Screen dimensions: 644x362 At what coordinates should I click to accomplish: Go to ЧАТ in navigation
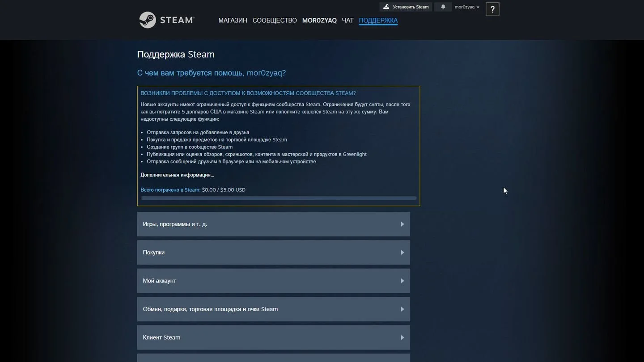tap(347, 21)
